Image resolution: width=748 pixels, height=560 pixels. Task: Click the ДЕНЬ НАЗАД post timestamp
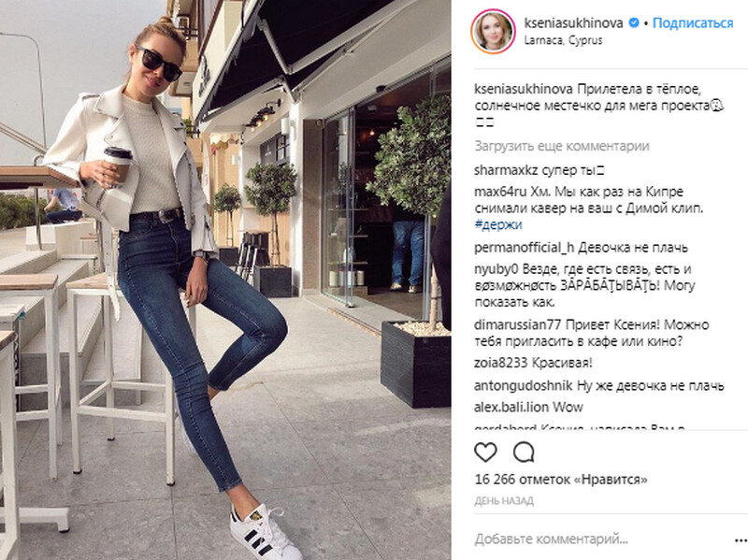[x=504, y=501]
